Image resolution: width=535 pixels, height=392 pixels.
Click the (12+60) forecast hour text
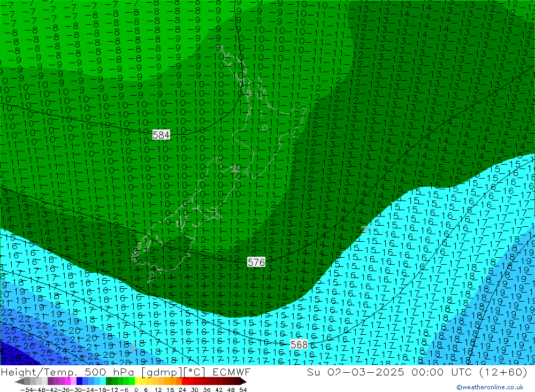coord(503,372)
